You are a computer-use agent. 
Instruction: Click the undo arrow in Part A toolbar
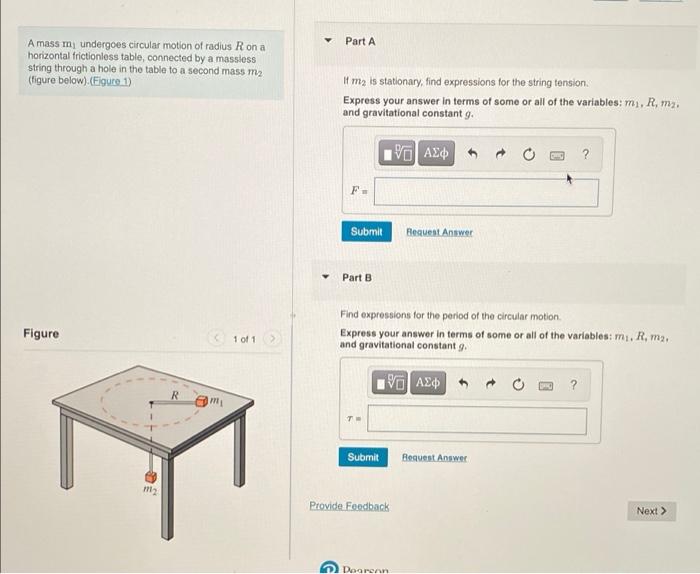pyautogui.click(x=472, y=154)
